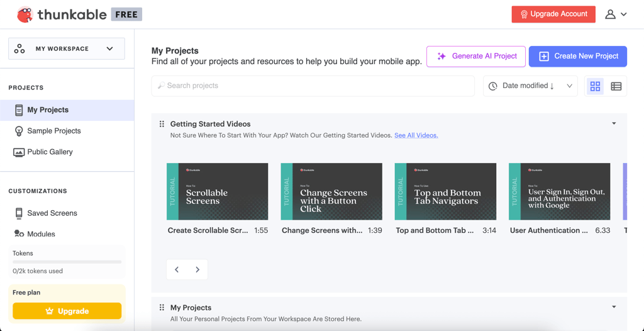644x331 pixels.
Task: Click the clock icon in sort dropdown
Action: click(x=493, y=86)
